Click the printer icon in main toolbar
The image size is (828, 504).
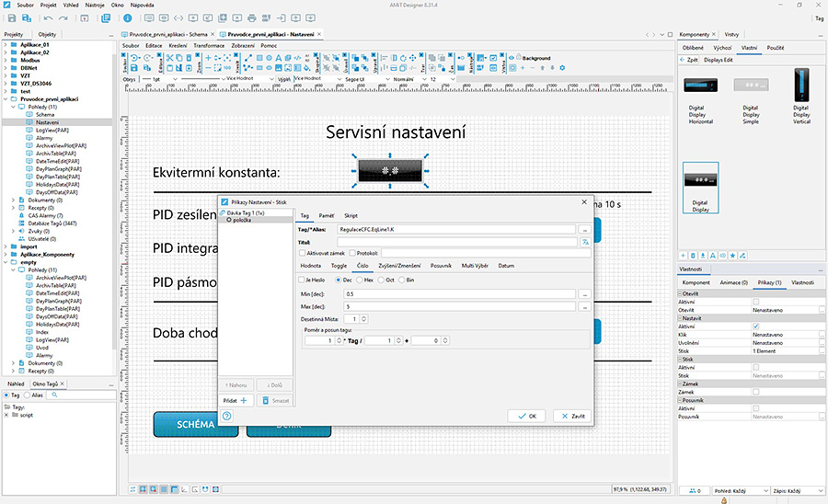(252, 18)
